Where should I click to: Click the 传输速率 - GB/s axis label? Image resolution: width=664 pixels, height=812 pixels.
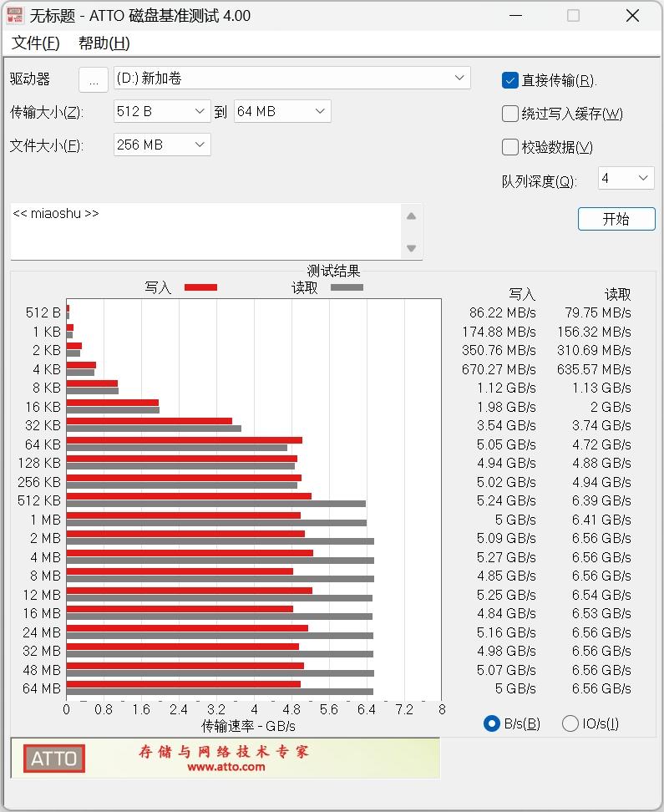[x=248, y=726]
